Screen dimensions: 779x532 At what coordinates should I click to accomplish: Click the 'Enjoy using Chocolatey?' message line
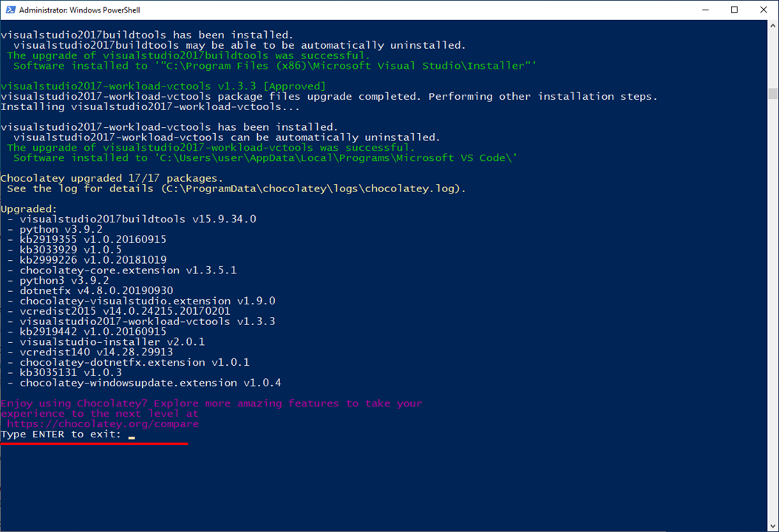pos(211,403)
